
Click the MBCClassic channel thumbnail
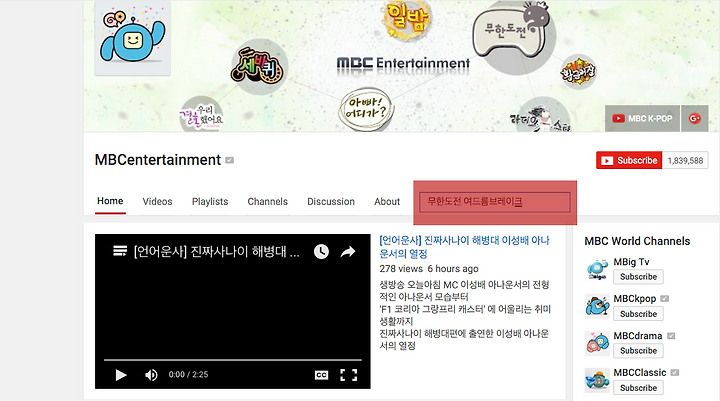[597, 380]
